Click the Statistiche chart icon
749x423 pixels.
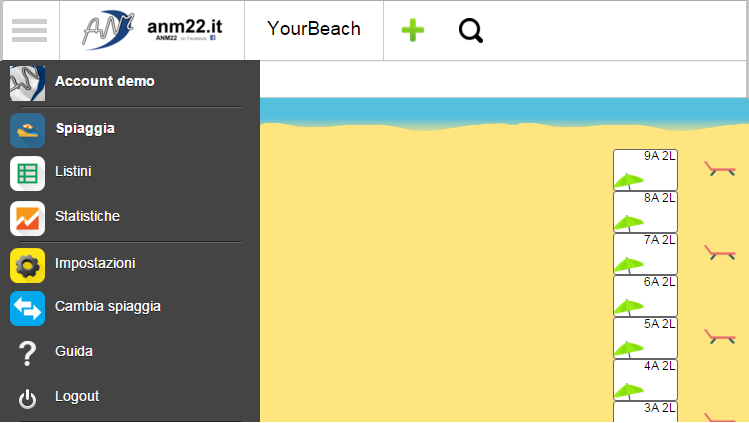(x=28, y=218)
